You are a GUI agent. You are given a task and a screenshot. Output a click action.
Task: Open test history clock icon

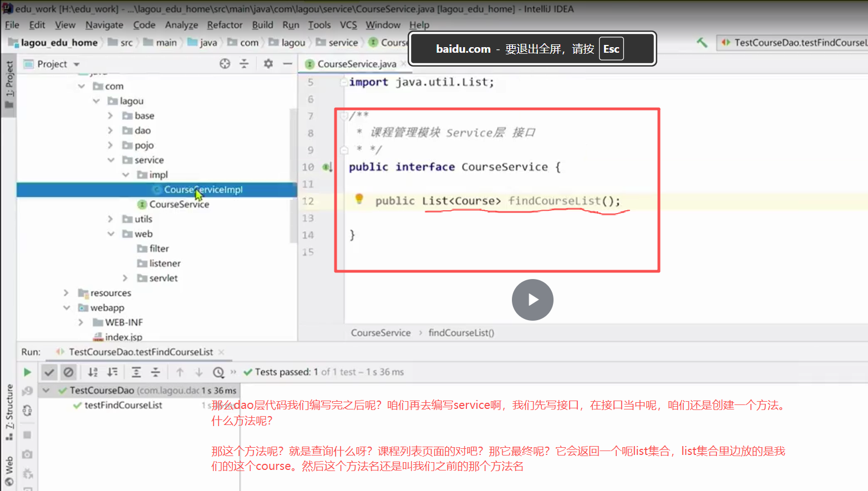click(219, 372)
